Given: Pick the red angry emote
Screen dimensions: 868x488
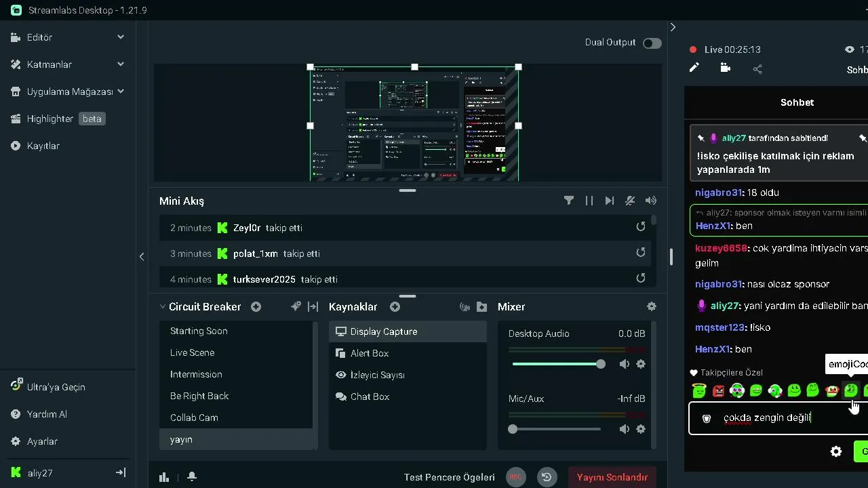Looking at the screenshot, I should (718, 390).
